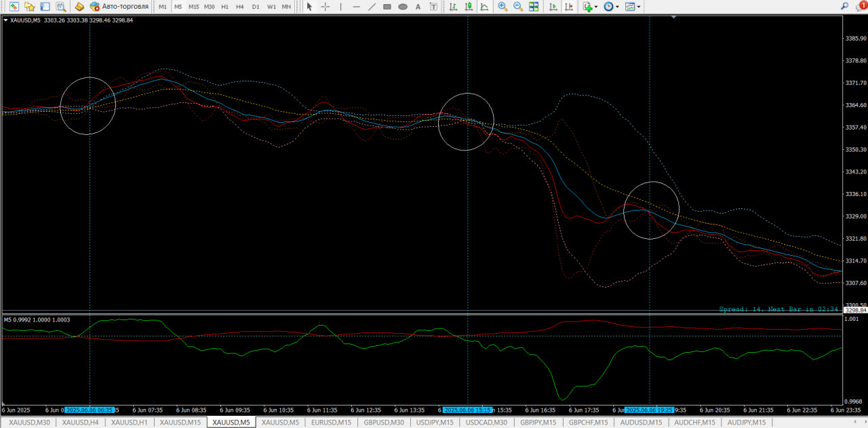The height and width of the screenshot is (428, 868).
Task: Open the AUDCHF,M15 chart tab
Action: tap(694, 423)
